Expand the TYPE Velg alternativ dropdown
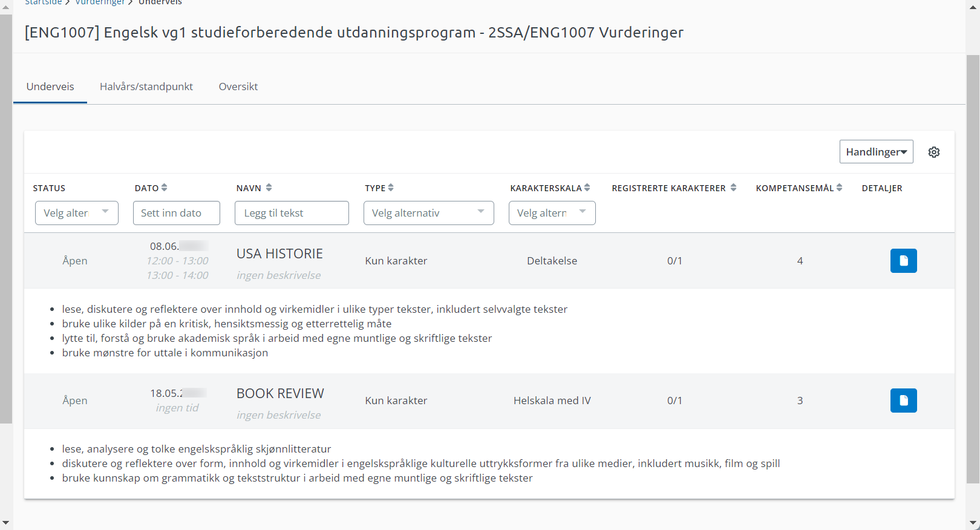 point(429,213)
